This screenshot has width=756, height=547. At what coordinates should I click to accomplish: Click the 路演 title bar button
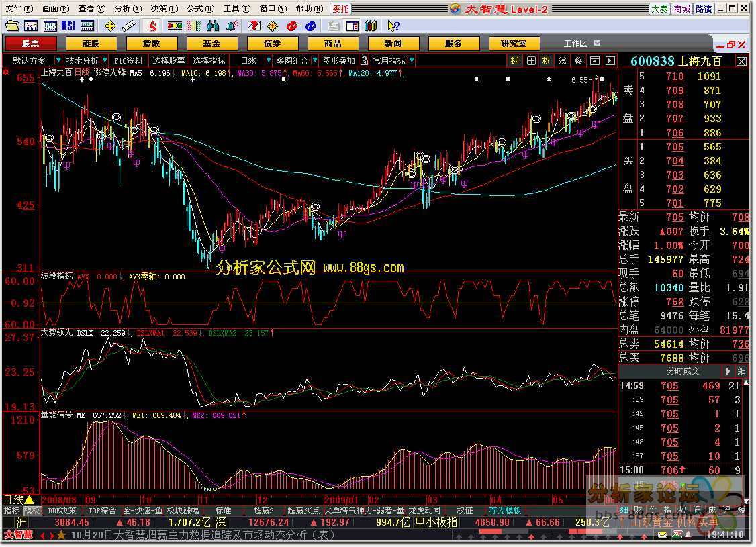[x=704, y=9]
